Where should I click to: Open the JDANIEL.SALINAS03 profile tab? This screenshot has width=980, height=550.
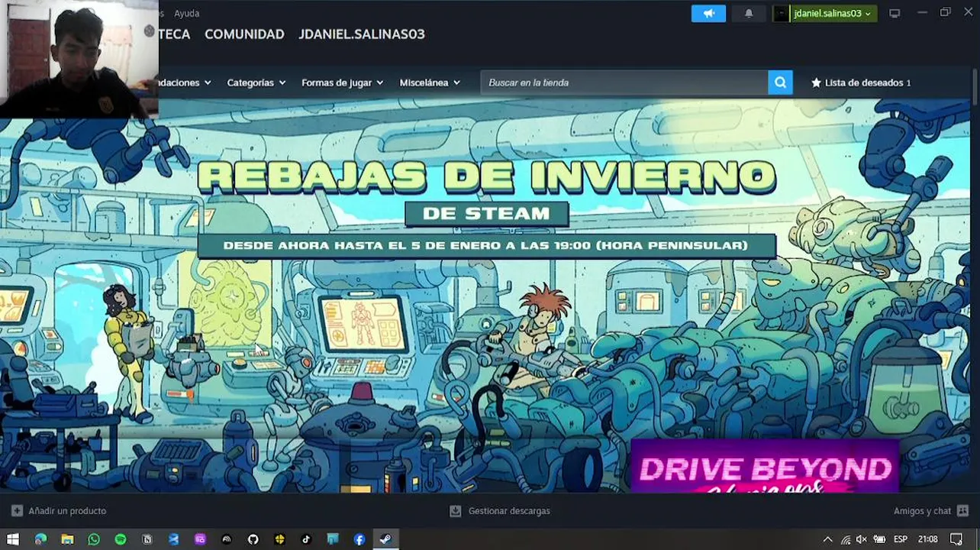[362, 34]
